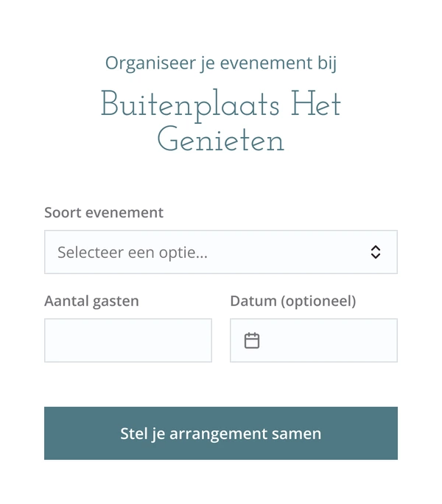Click into the Datum (optioneel) field
Screen dimensions: 442x504
(x=314, y=340)
